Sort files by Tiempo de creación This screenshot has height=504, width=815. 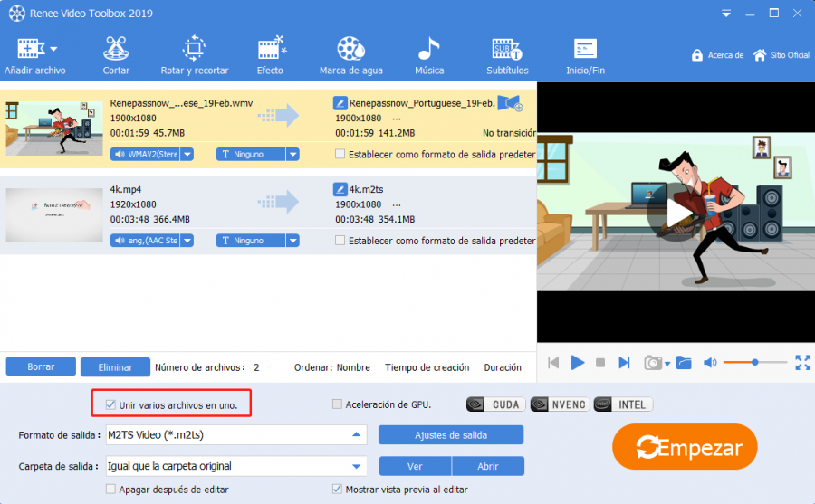pos(427,367)
